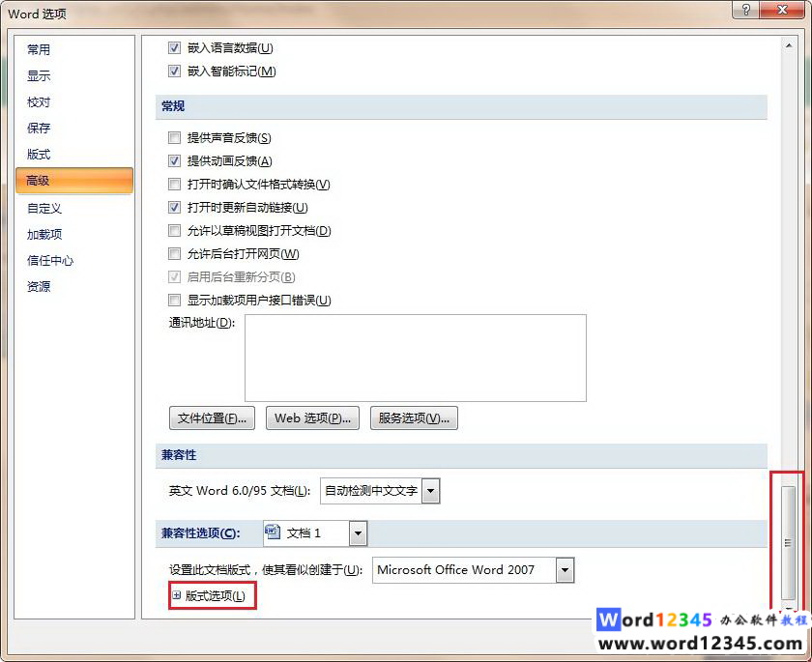Image resolution: width=812 pixels, height=662 pixels.
Task: Switch to 加载项 category
Action: [44, 235]
